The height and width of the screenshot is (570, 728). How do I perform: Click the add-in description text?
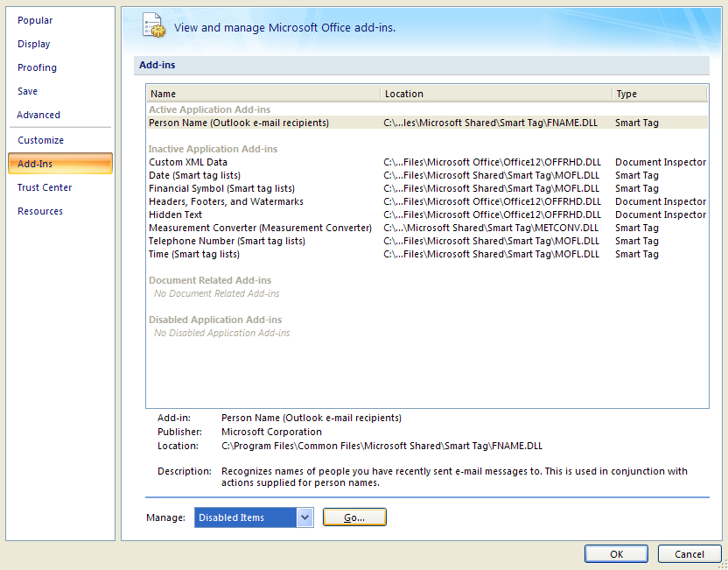point(454,476)
